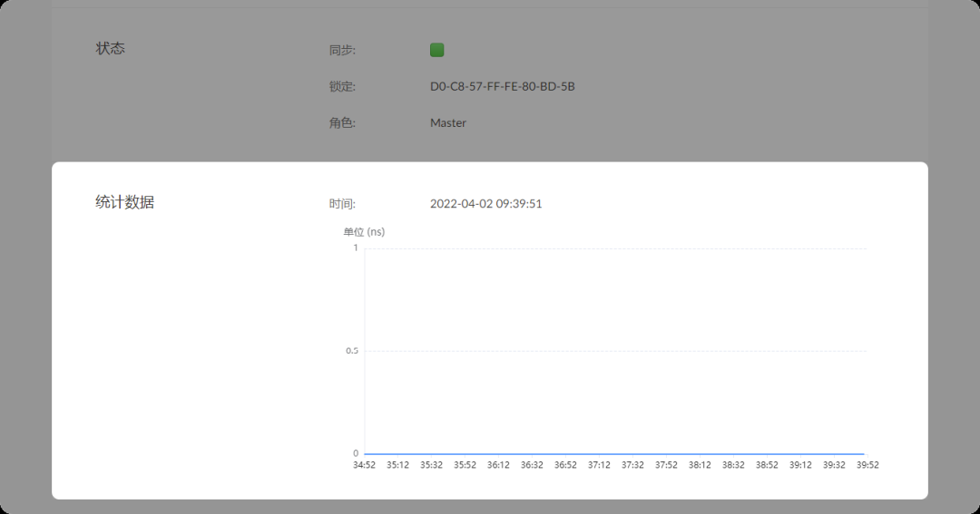Image resolution: width=980 pixels, height=514 pixels.
Task: Click the 统计数据 section heading
Action: (x=124, y=202)
